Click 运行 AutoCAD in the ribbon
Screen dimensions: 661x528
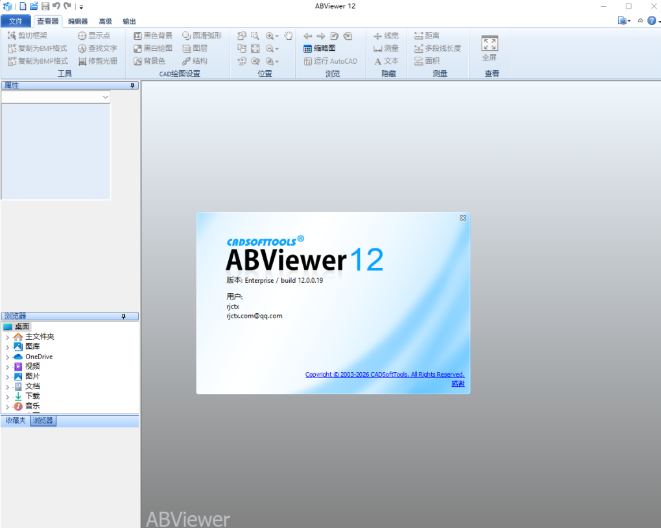[x=330, y=61]
